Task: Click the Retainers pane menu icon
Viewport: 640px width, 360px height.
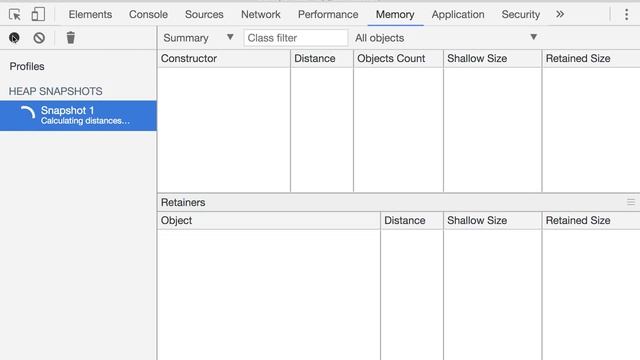Action: [x=631, y=202]
